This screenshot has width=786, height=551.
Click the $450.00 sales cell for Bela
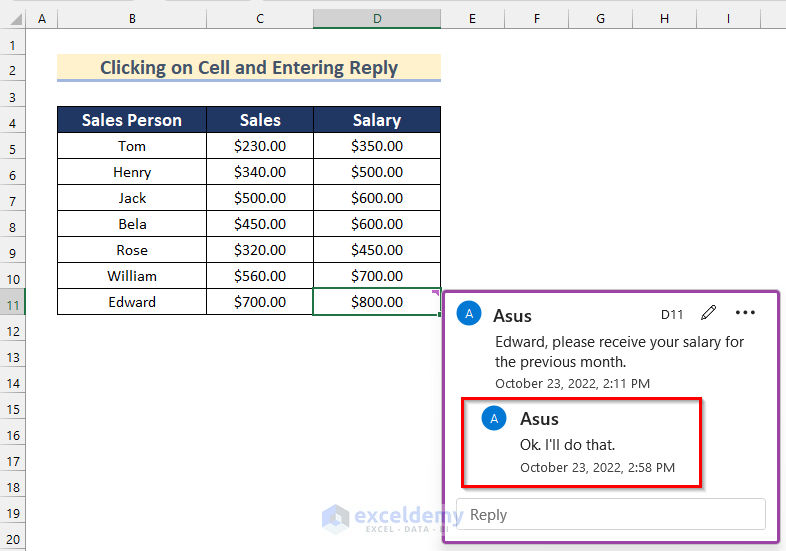coord(260,224)
